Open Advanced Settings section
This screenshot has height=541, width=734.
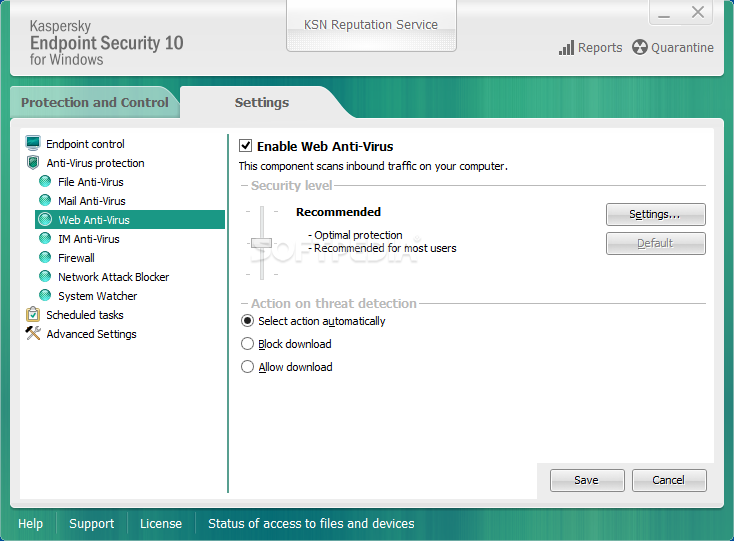tap(91, 334)
